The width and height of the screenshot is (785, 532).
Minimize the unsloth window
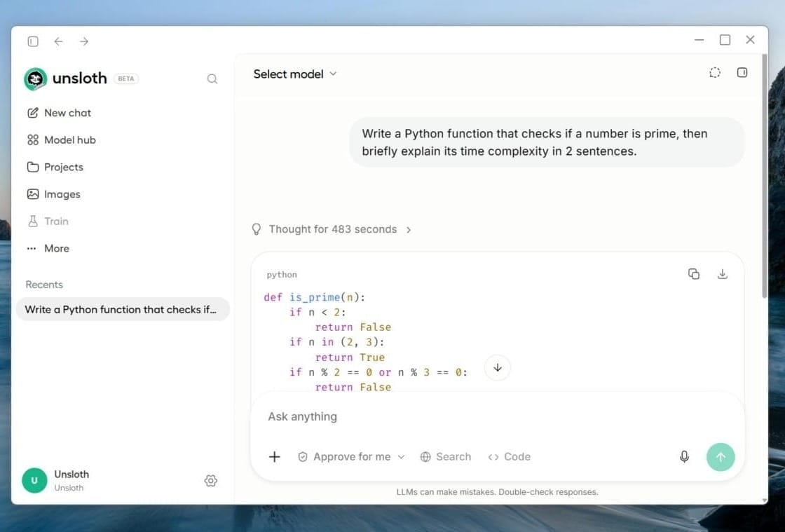coord(699,40)
